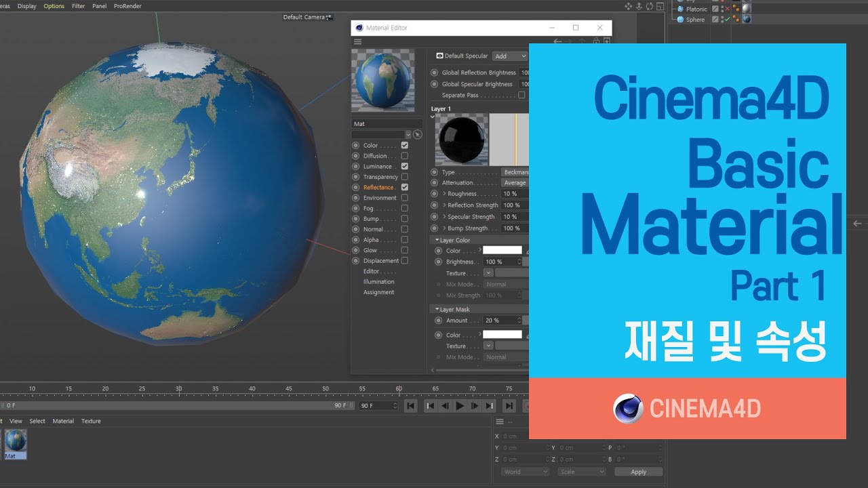The height and width of the screenshot is (488, 868).
Task: Open the Coordinates panel hamburger menu
Action: pyautogui.click(x=500, y=422)
